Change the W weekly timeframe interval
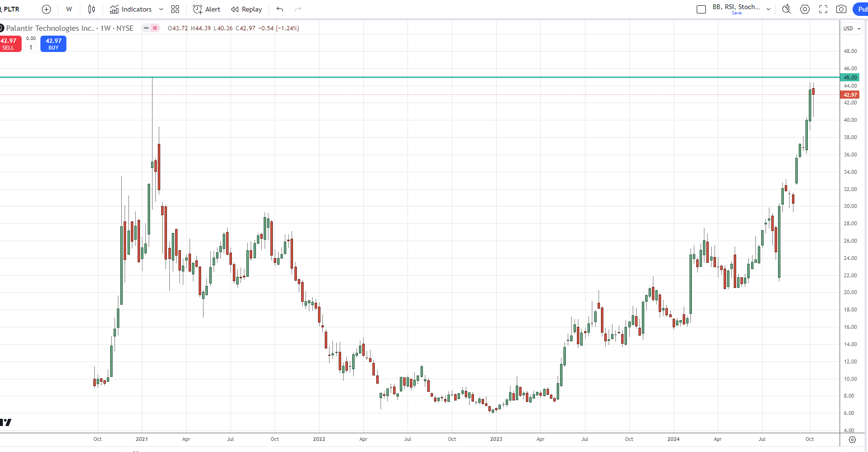The height and width of the screenshot is (452, 868). (x=69, y=9)
